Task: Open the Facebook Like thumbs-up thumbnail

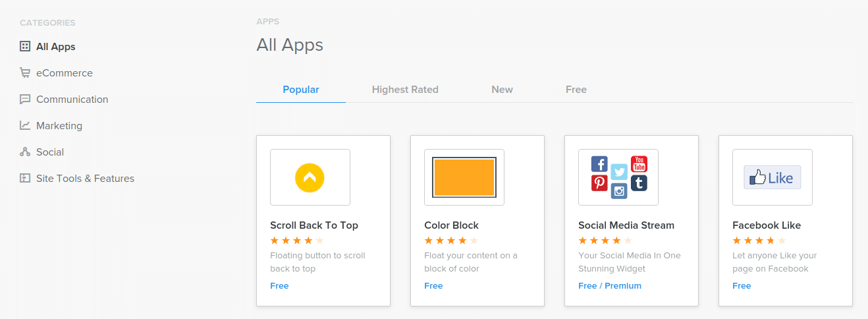Action: pyautogui.click(x=772, y=177)
